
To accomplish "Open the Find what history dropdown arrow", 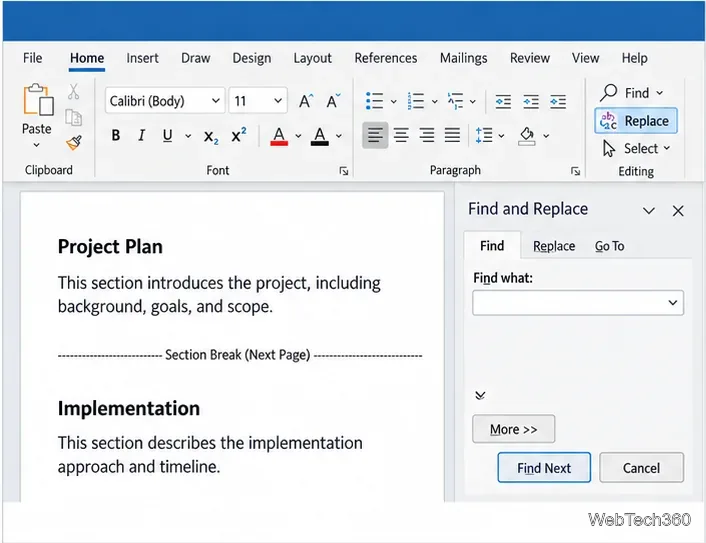I will (673, 303).
